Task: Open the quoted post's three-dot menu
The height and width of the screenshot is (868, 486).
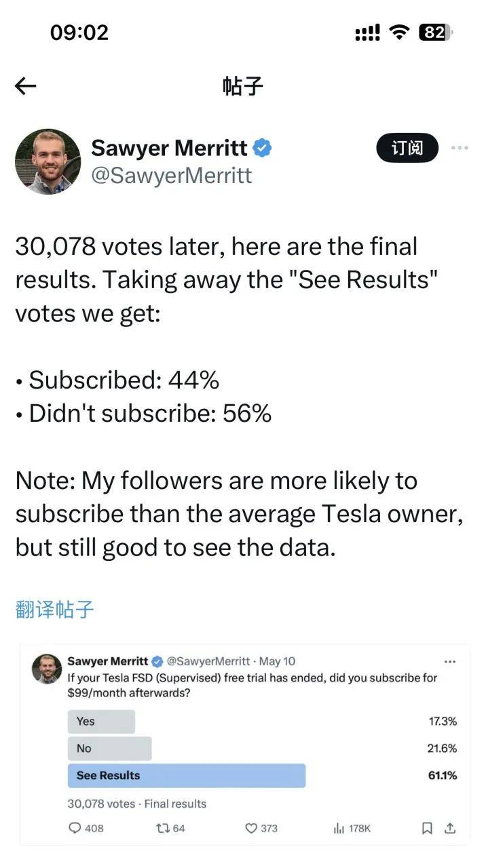Action: point(449,661)
